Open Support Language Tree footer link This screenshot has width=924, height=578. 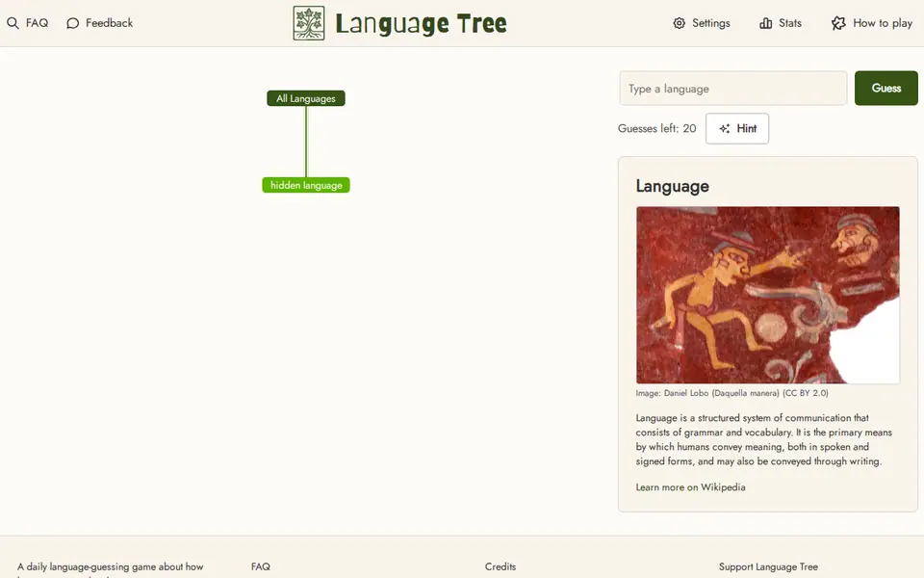pyautogui.click(x=768, y=566)
